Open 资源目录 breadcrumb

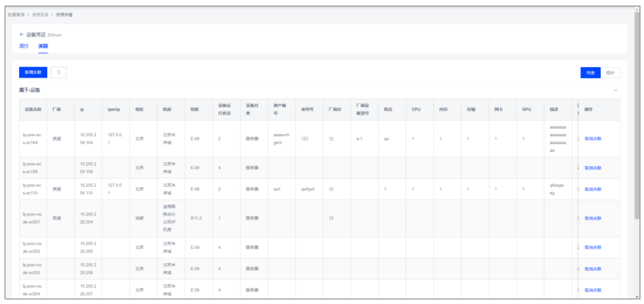coord(40,15)
